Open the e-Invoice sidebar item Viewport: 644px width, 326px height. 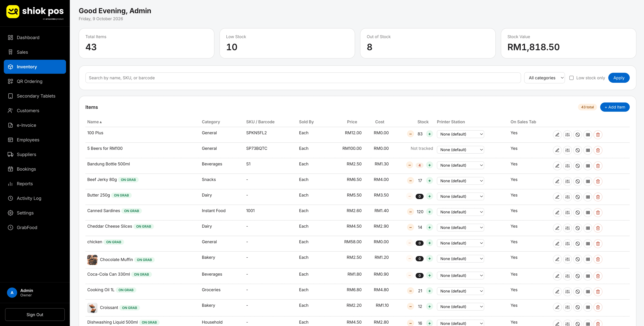pyautogui.click(x=35, y=125)
